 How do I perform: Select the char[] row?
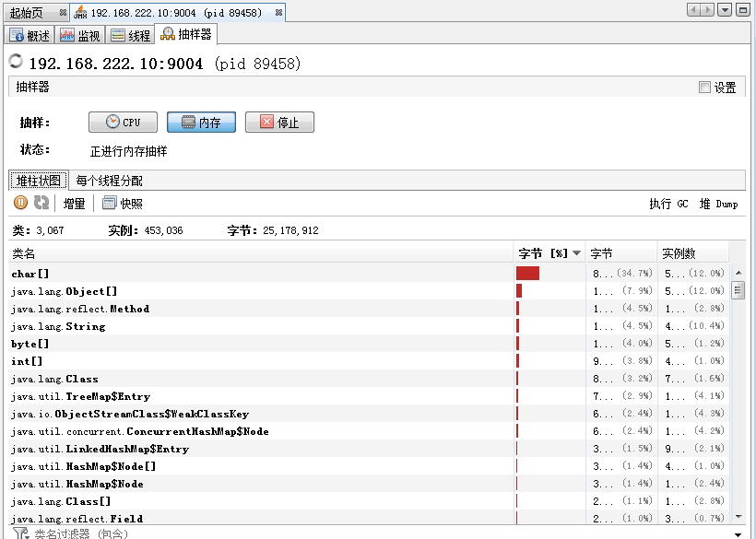[x=370, y=273]
